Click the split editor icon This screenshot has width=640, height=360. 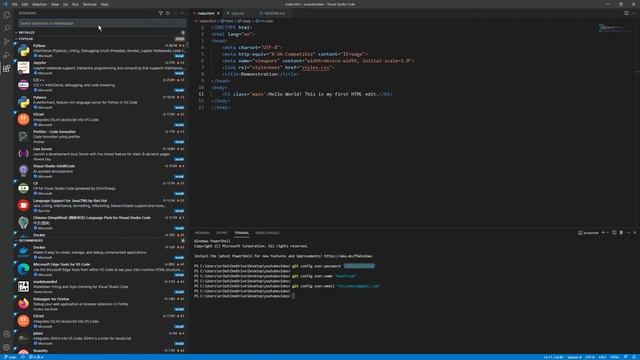pos(626,13)
